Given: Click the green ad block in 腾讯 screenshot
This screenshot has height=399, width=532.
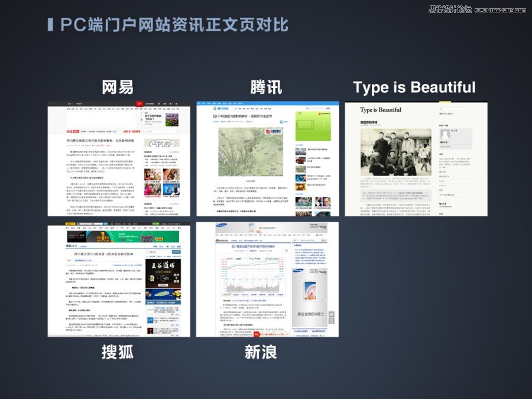Looking at the screenshot, I should click(313, 125).
